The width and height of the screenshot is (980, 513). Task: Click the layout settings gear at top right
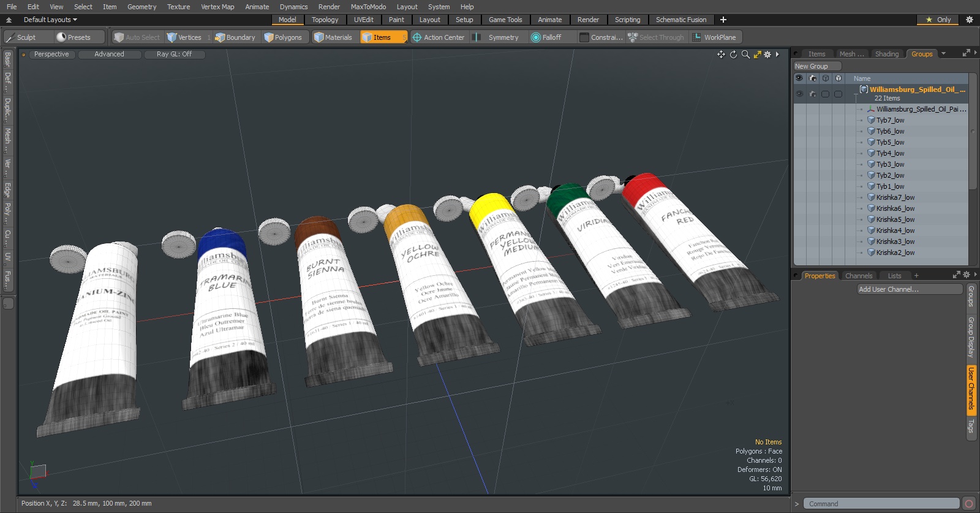tap(970, 20)
